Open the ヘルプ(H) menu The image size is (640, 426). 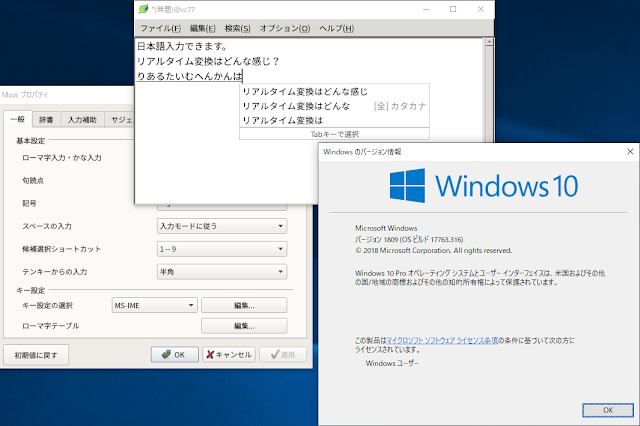click(336, 28)
